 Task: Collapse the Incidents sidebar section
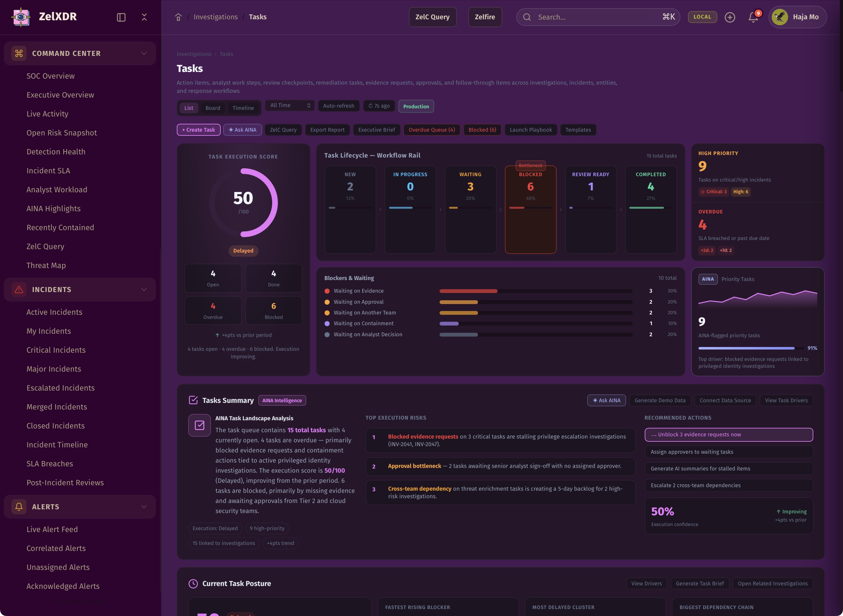(x=144, y=289)
